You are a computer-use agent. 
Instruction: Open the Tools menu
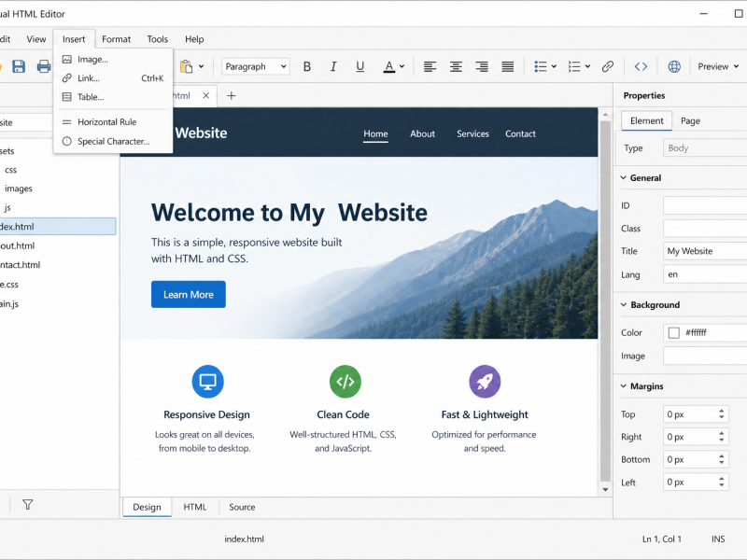coord(157,39)
